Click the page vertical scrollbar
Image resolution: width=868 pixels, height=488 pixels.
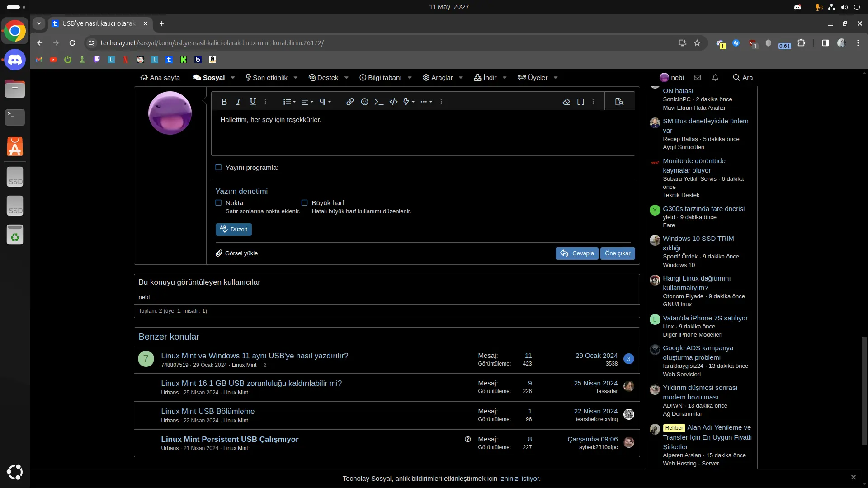pyautogui.click(x=864, y=391)
